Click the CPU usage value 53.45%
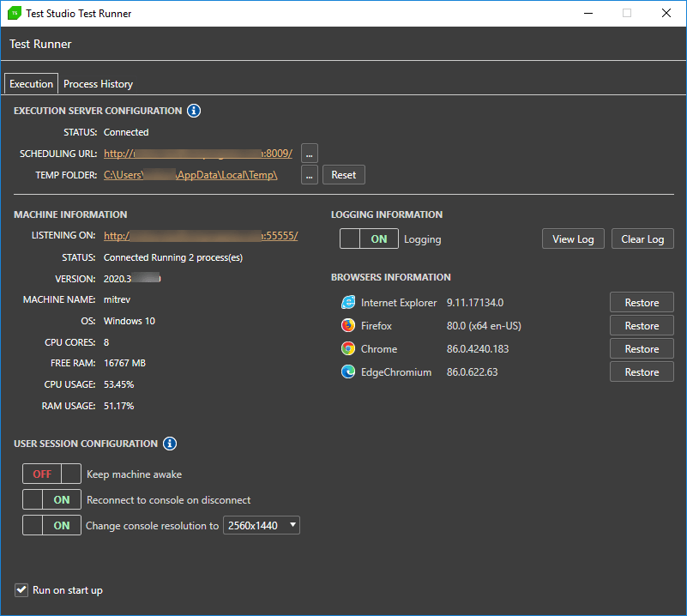Image resolution: width=687 pixels, height=616 pixels. coord(118,384)
